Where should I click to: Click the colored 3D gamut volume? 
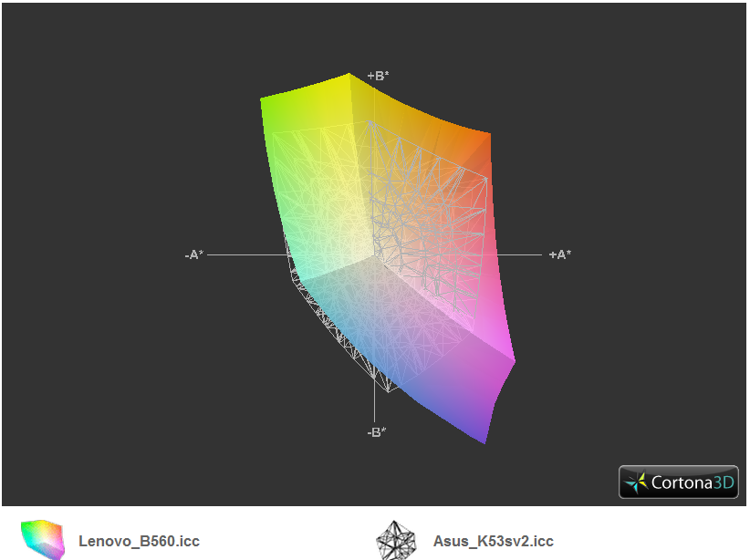(x=388, y=258)
